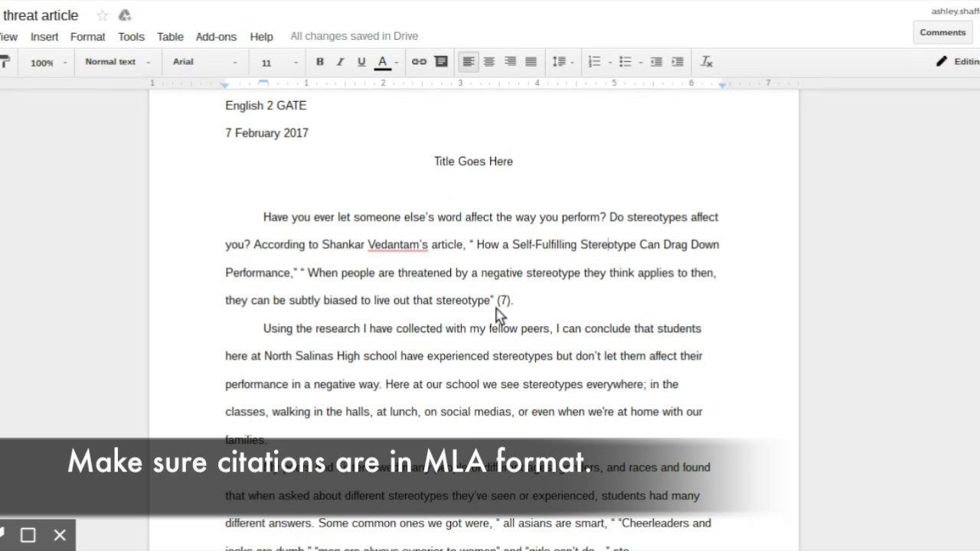
Task: Click the Comments button
Action: [942, 32]
